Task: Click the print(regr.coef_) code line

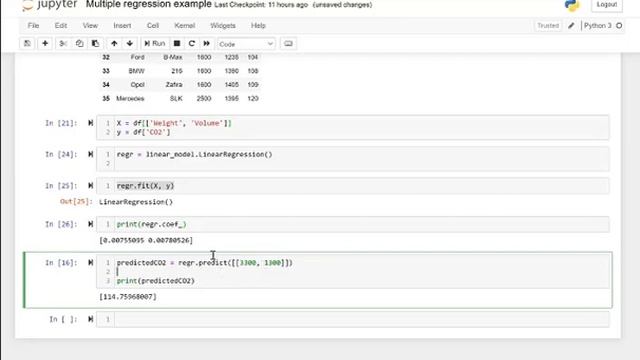Action: (151, 224)
